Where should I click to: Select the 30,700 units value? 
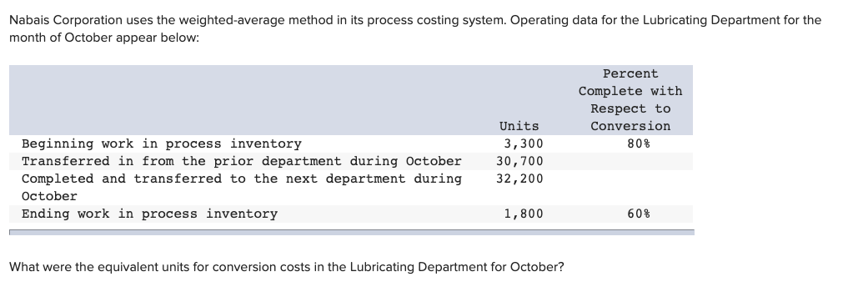(519, 161)
